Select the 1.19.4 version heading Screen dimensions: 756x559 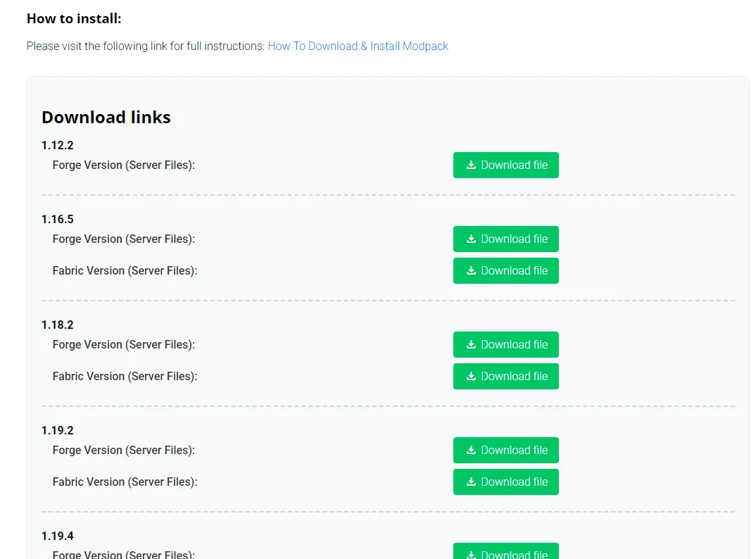[x=58, y=536]
